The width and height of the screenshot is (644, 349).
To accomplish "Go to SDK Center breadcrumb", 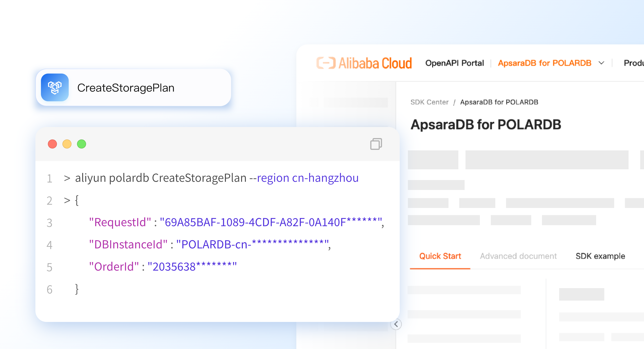I will (x=430, y=102).
